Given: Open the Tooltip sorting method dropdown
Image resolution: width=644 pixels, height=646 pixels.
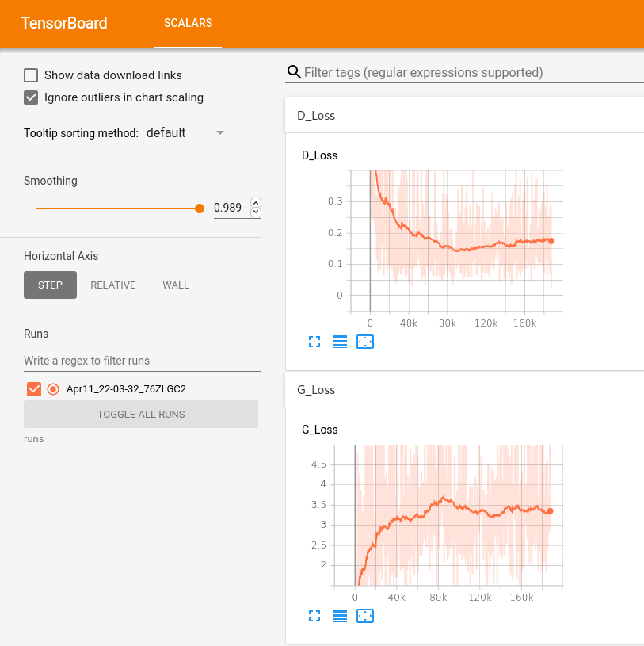Looking at the screenshot, I should click(187, 133).
